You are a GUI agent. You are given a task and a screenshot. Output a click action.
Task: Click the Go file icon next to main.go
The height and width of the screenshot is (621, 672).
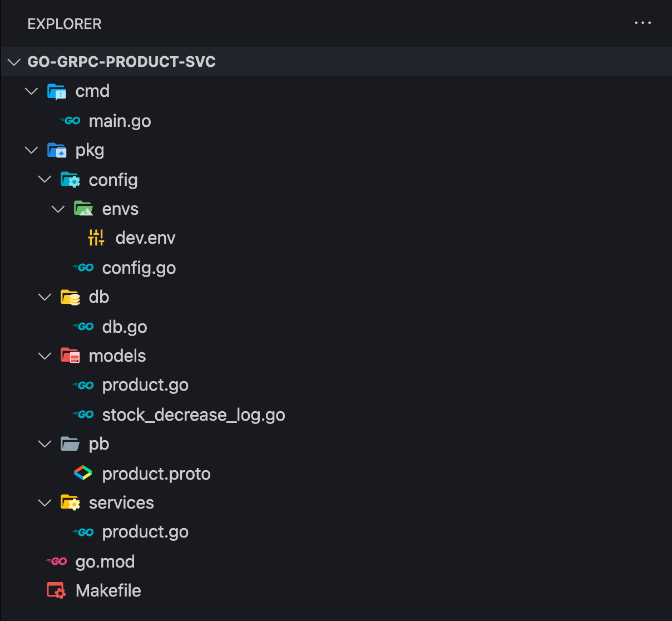(70, 121)
